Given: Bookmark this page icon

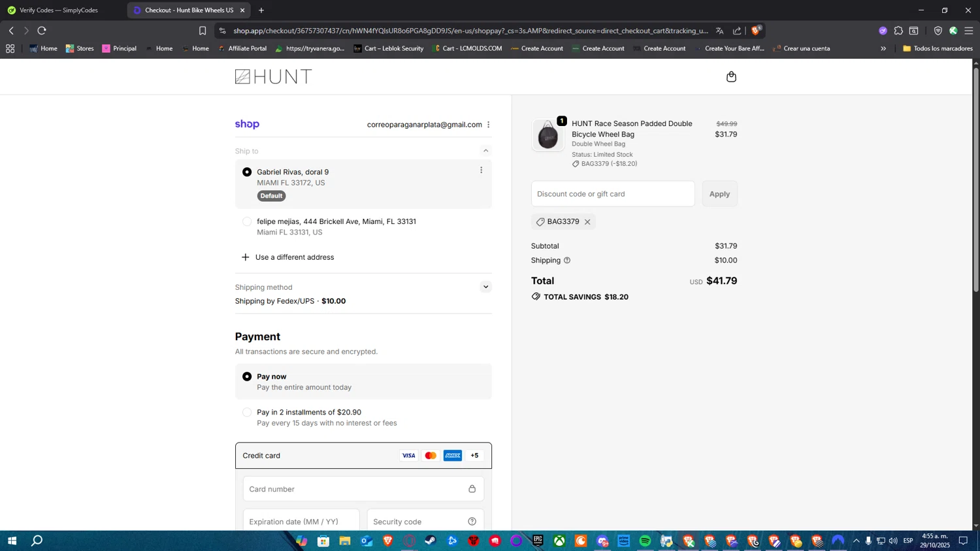Looking at the screenshot, I should [x=203, y=31].
